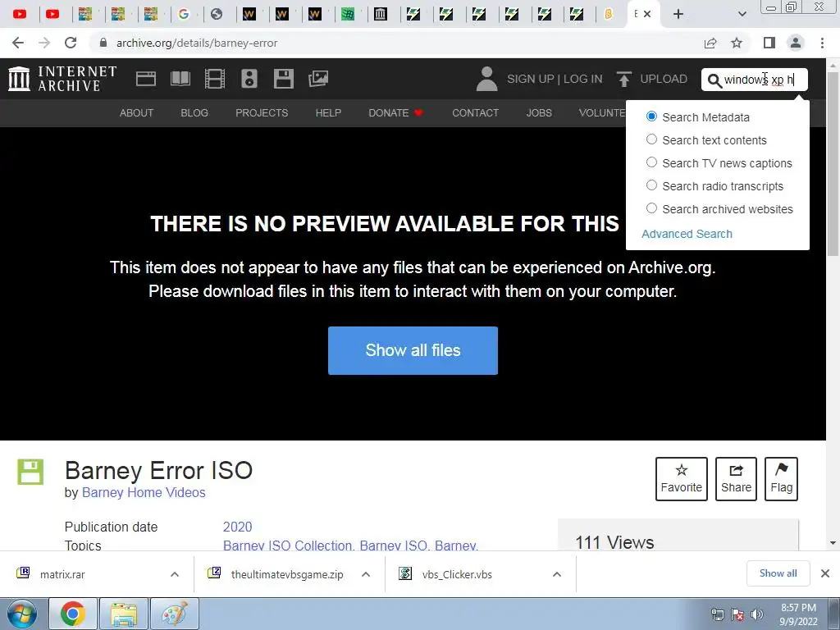The width and height of the screenshot is (840, 630).
Task: Go back to the previous page
Action: click(x=18, y=43)
